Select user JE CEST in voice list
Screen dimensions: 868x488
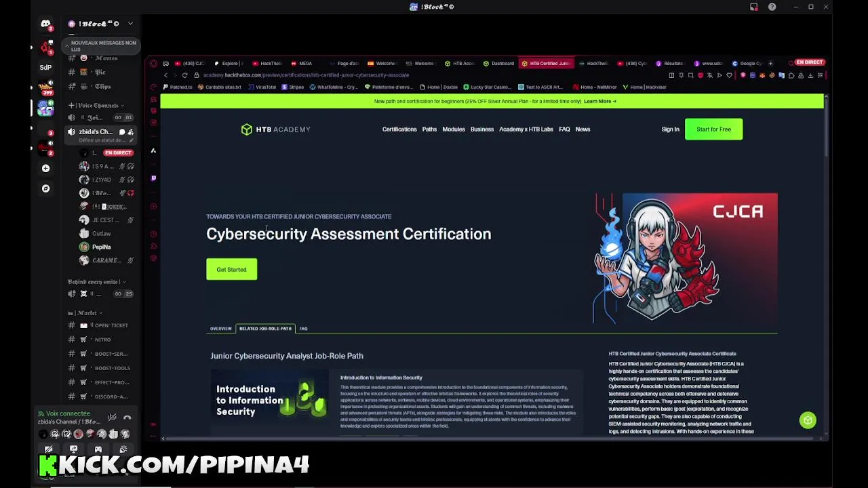tap(106, 220)
